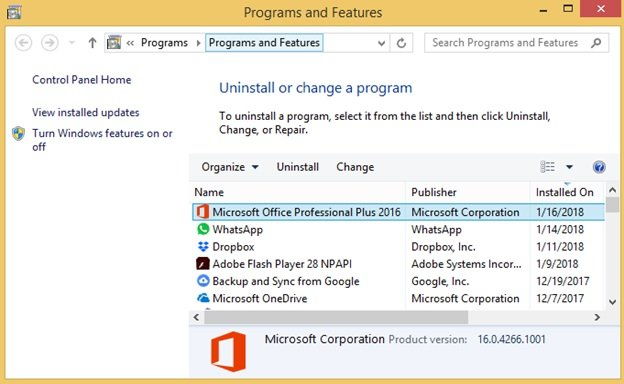Click the search magnifier icon

point(596,43)
